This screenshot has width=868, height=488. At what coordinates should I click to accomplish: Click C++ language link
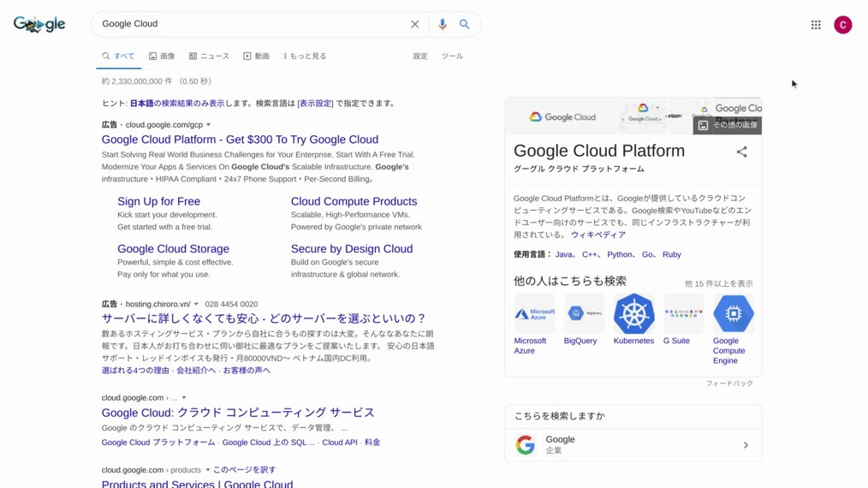[589, 255]
